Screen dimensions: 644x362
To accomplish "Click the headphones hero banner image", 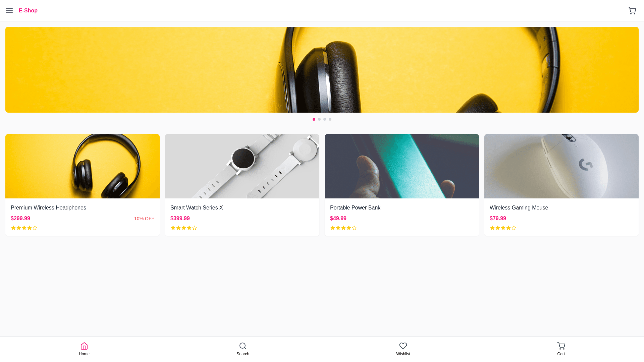I will (x=322, y=70).
